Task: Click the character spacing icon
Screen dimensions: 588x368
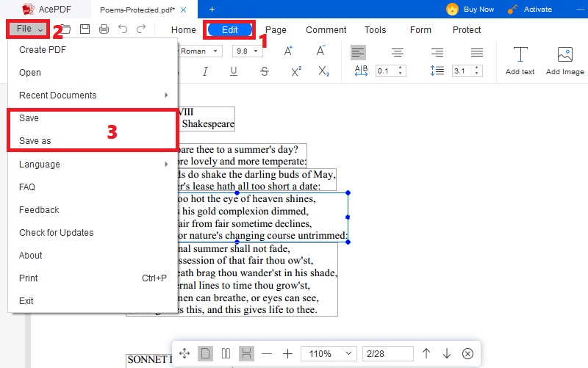Action: [x=361, y=71]
